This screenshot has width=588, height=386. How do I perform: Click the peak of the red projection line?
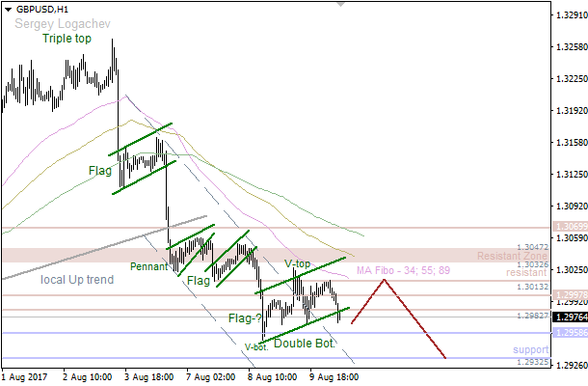(x=385, y=280)
